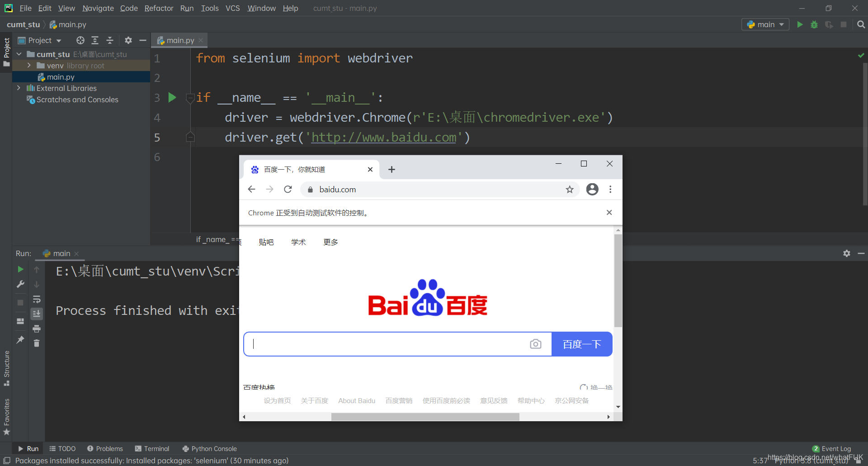The image size is (868, 466).
Task: Open Search Everywhere magnifier
Action: (861, 24)
